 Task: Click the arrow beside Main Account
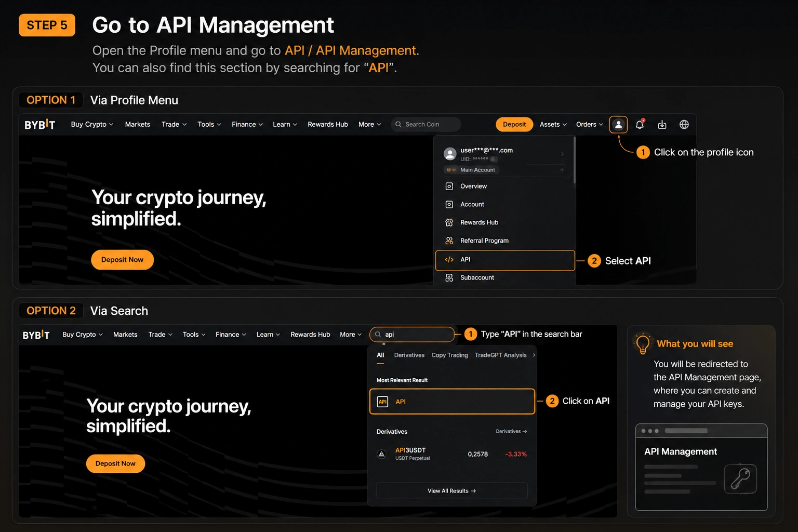pos(562,170)
